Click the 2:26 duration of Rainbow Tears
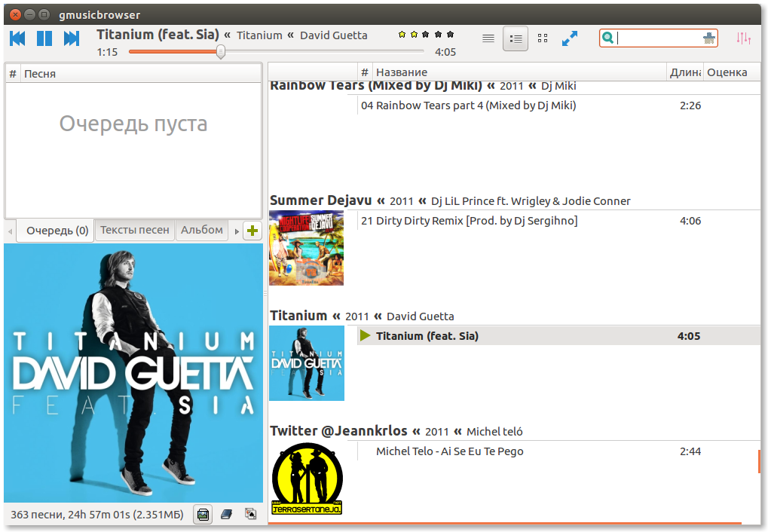Viewport: 768px width, 532px height. (x=690, y=105)
